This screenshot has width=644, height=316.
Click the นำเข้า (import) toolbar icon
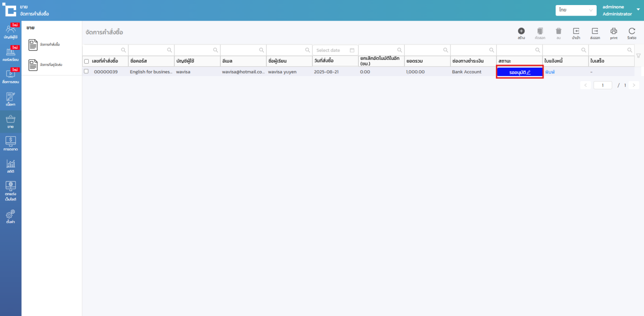(x=576, y=31)
